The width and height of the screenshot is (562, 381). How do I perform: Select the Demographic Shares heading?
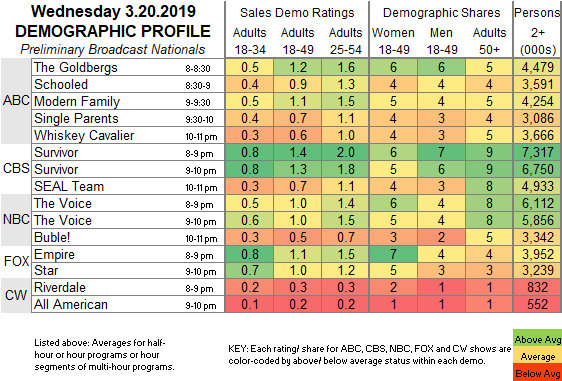click(441, 13)
